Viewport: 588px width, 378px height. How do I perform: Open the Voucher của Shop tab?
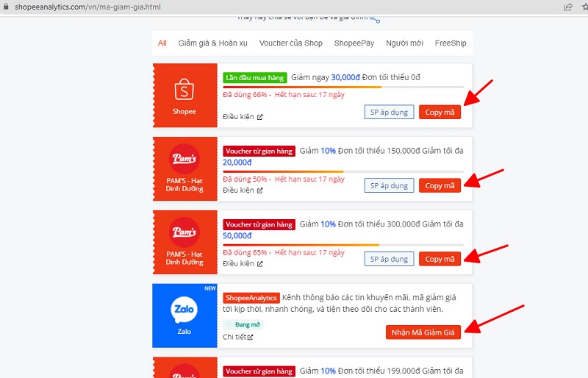[x=290, y=43]
